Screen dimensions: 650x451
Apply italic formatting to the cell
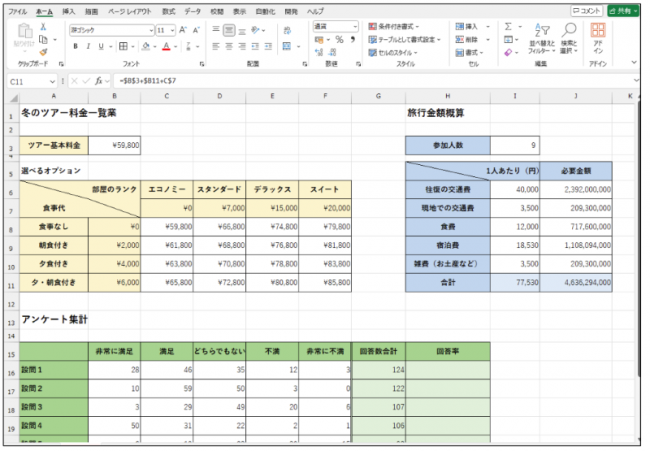click(x=88, y=46)
